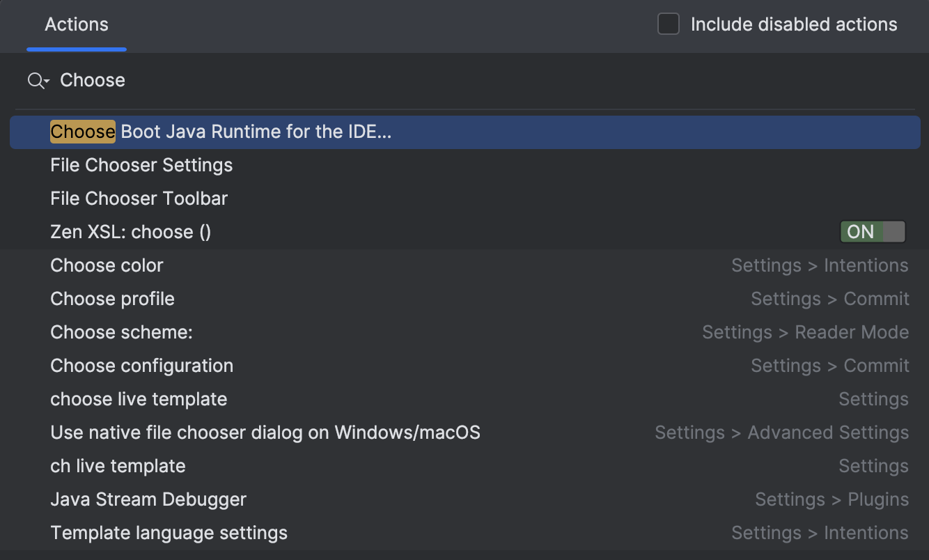929x560 pixels.
Task: Click the Include disabled actions label
Action: (x=793, y=24)
